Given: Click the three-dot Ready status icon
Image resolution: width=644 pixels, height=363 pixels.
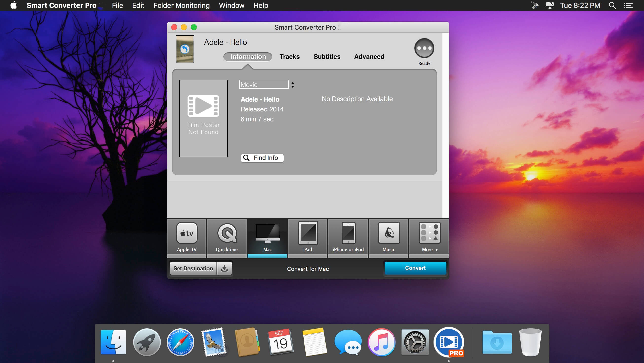Looking at the screenshot, I should click(424, 48).
